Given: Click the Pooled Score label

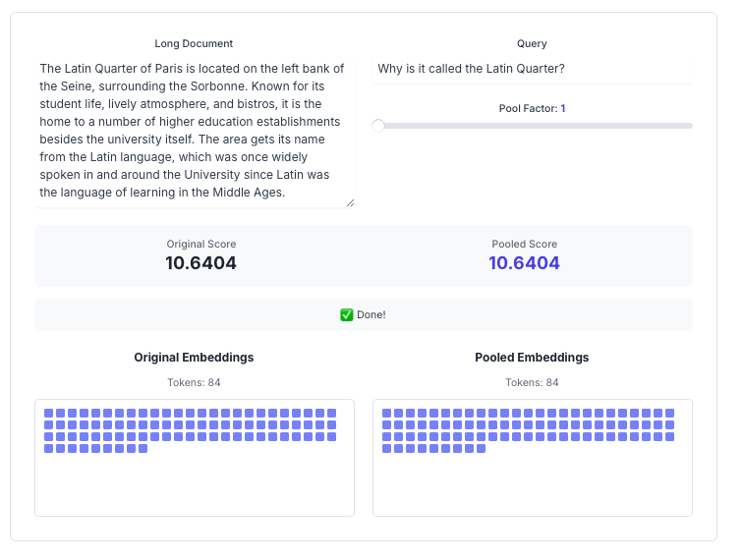Looking at the screenshot, I should pos(524,244).
